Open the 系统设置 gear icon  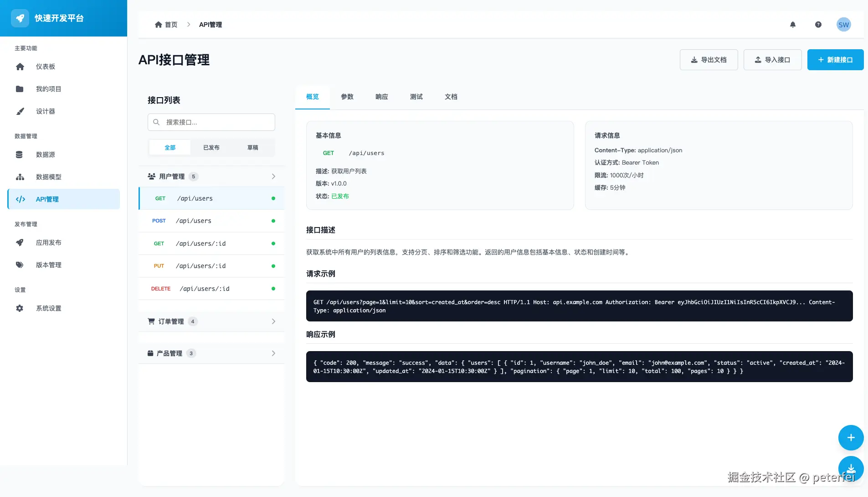click(x=20, y=308)
